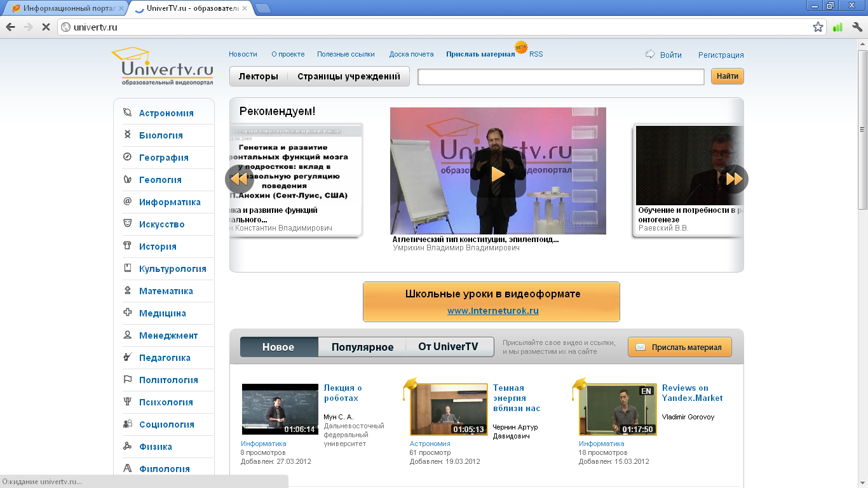The image size is (868, 488).
Task: Open the О проекте link
Action: (288, 54)
